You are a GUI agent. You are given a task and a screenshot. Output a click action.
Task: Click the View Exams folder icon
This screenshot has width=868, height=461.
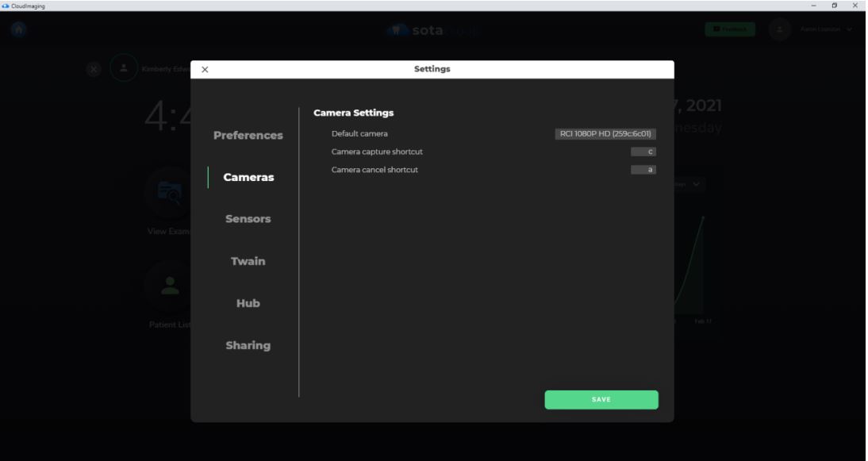click(x=169, y=192)
